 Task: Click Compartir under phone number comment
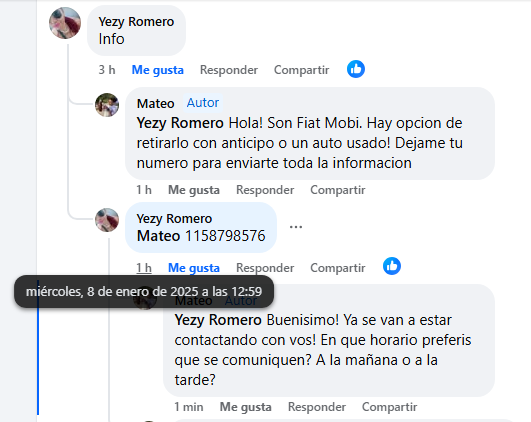338,268
